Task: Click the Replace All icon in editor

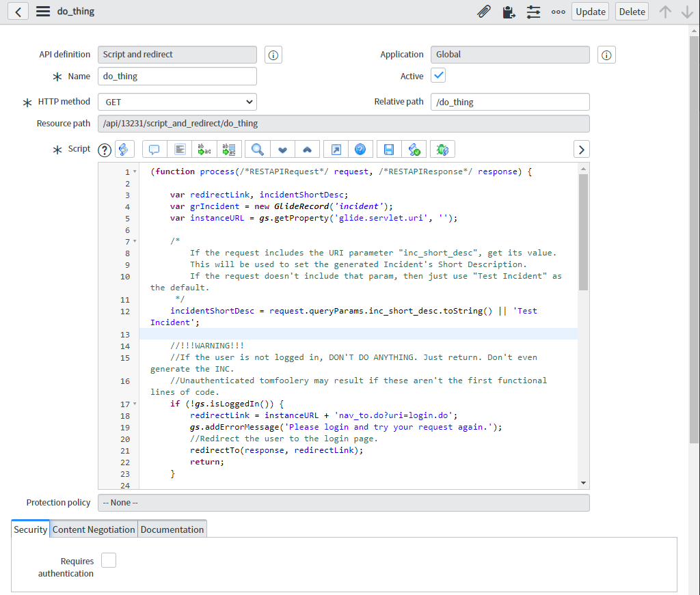Action: click(x=229, y=149)
